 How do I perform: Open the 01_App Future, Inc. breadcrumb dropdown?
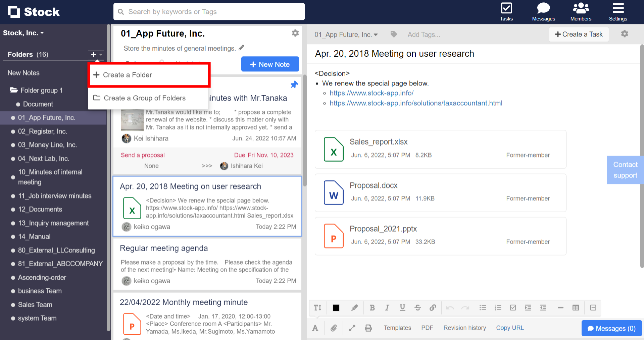[346, 34]
